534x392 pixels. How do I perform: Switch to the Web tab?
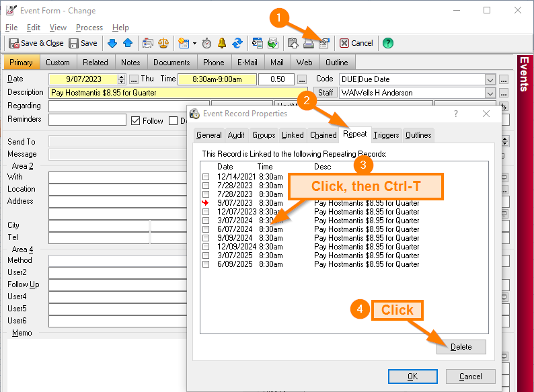pyautogui.click(x=304, y=63)
